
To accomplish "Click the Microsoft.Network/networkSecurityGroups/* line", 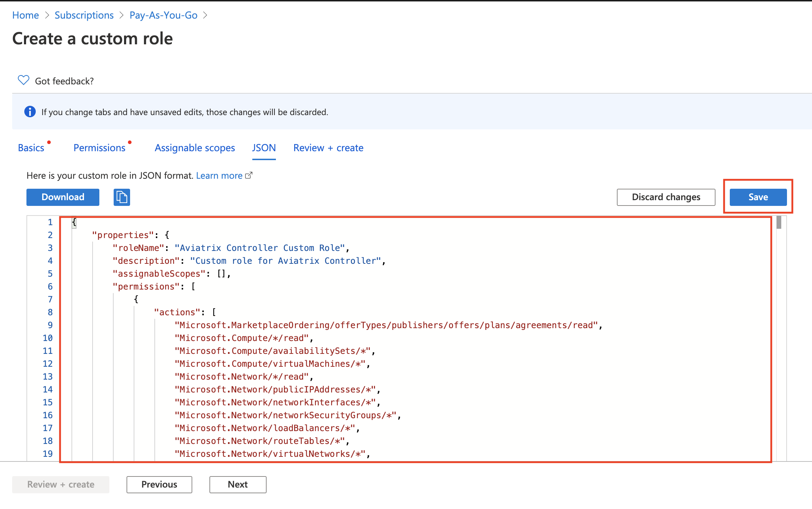I will pos(288,415).
